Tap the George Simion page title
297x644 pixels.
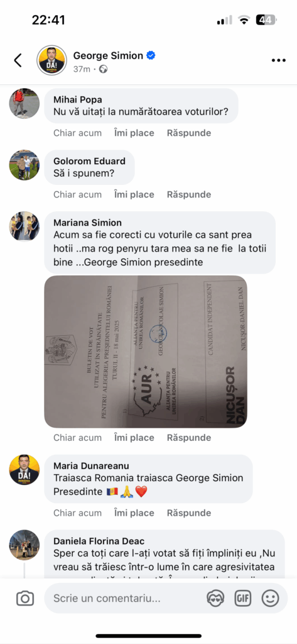(x=108, y=56)
